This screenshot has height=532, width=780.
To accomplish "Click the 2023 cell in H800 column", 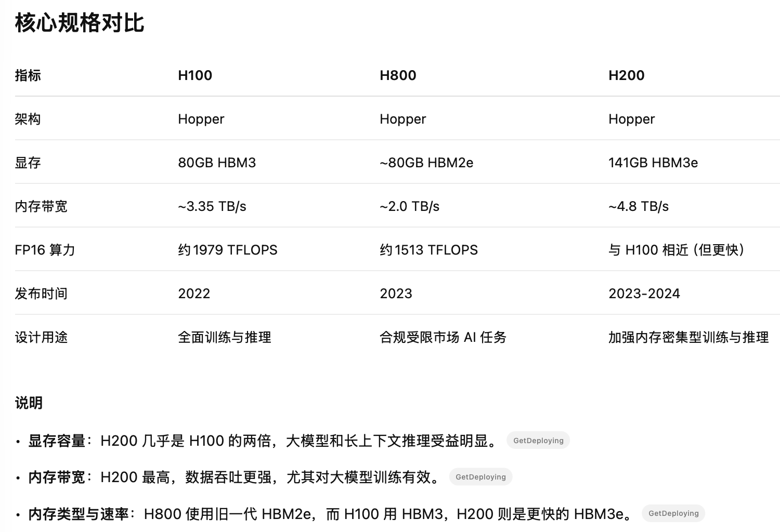I will 396,294.
